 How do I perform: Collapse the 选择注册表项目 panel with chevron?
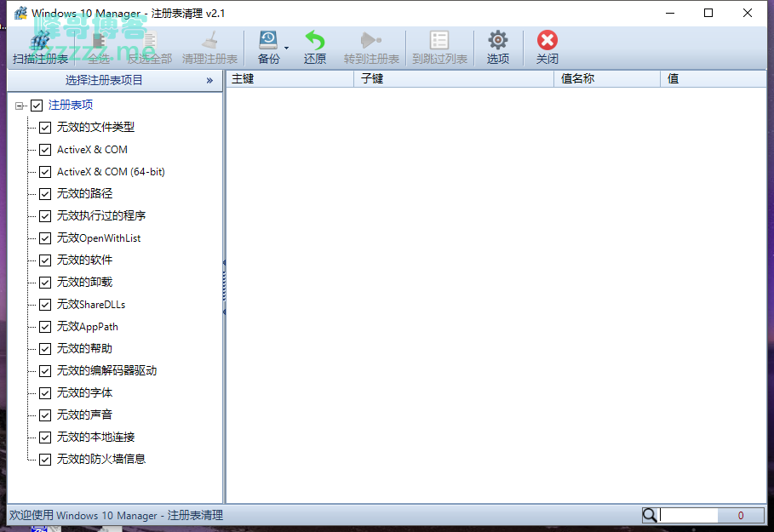pyautogui.click(x=209, y=80)
